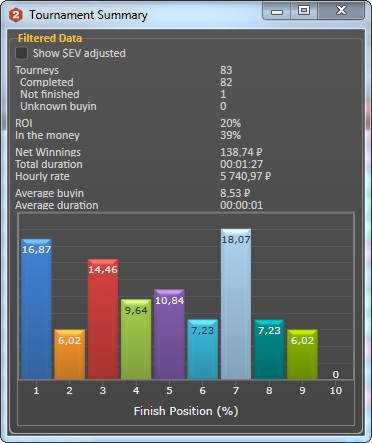Select the light blue 18,07 bar
This screenshot has height=443, width=372.
tap(236, 304)
